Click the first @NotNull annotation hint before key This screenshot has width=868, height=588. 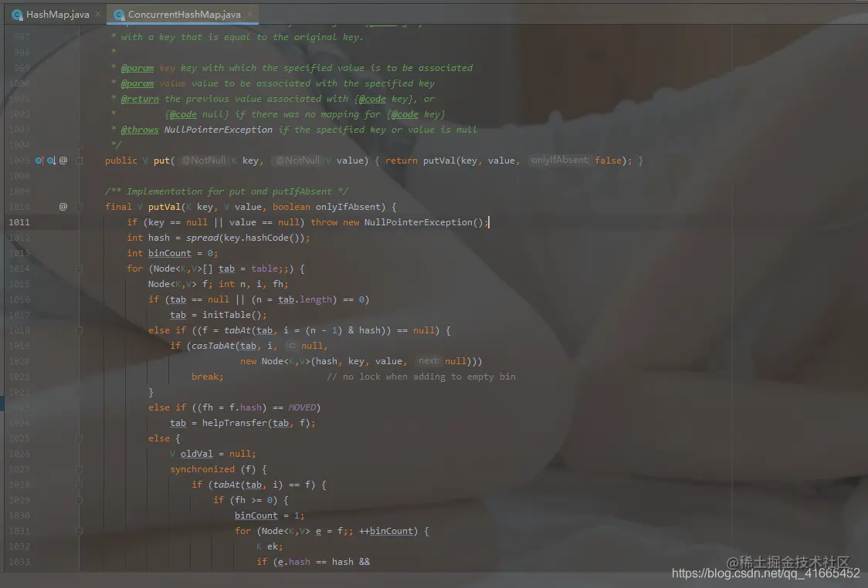tap(203, 160)
